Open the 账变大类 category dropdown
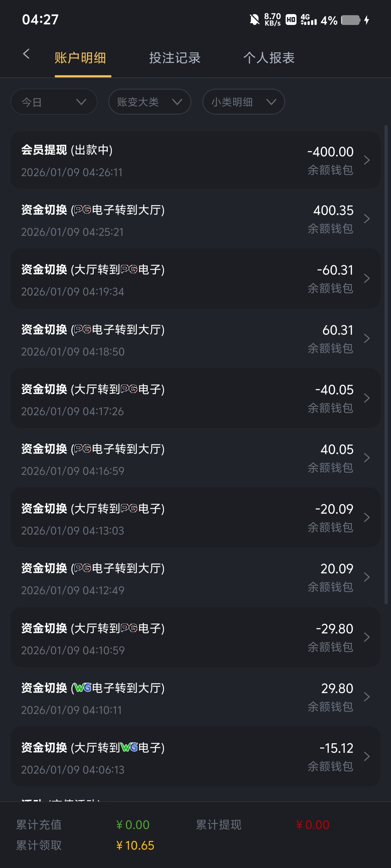Screen dimensions: 391x868 tap(150, 102)
